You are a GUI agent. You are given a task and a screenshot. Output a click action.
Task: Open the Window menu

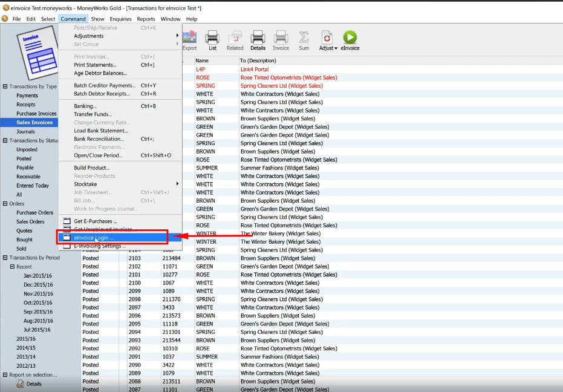[x=170, y=19]
